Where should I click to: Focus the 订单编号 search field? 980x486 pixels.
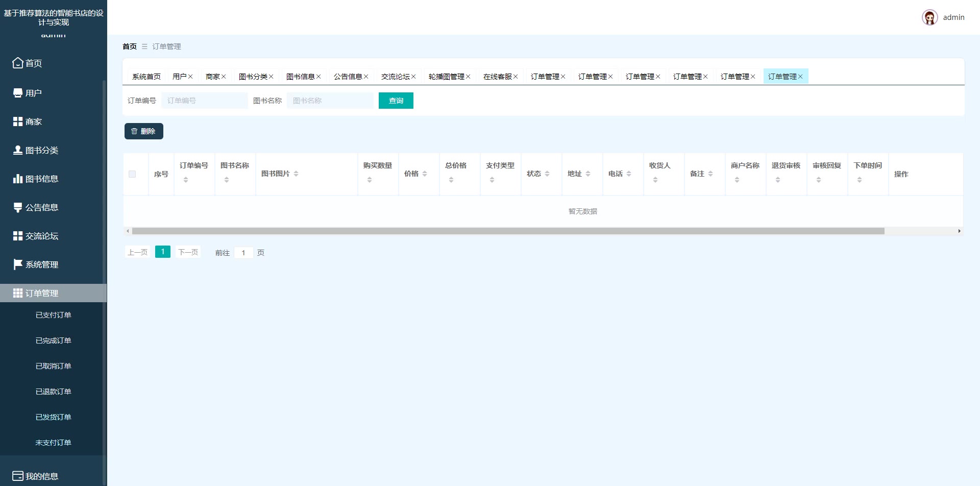coord(205,101)
